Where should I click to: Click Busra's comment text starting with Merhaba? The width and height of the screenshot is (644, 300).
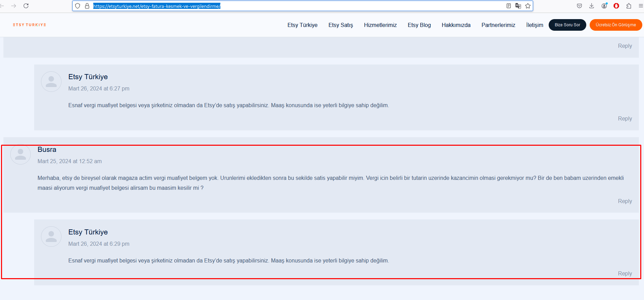point(331,183)
